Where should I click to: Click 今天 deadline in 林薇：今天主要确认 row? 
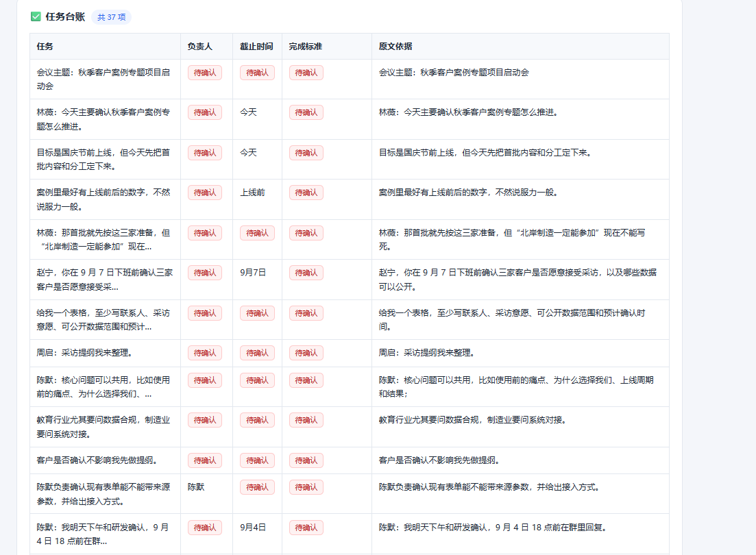248,112
